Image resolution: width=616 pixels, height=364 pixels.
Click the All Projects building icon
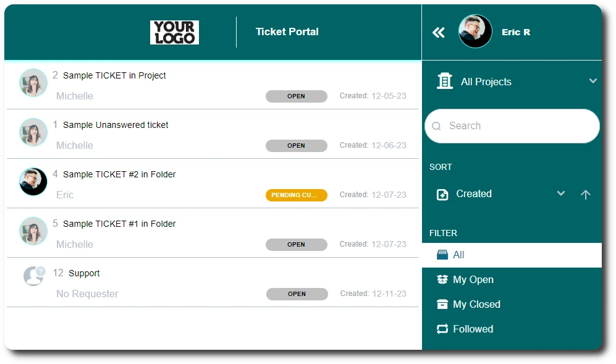coord(444,81)
